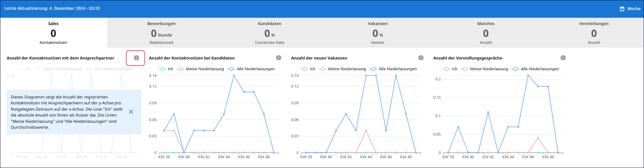Switch to the Bewerbungen tab
The image size is (644, 168).
161,33
